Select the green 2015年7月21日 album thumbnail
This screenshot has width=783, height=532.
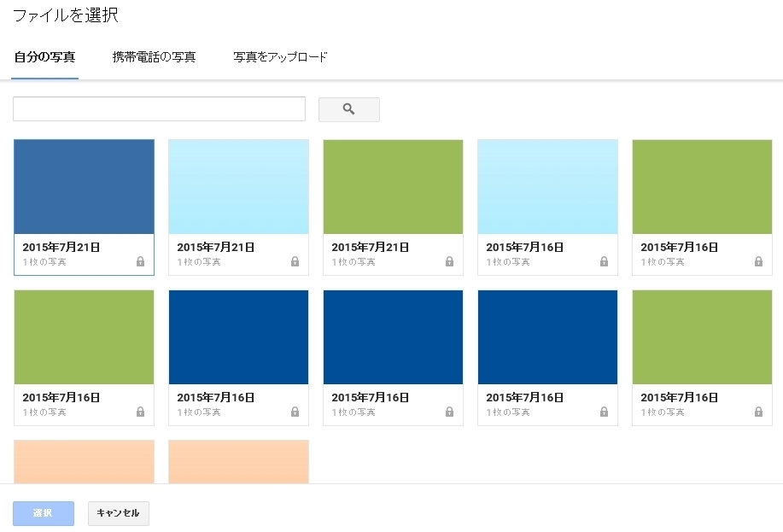coord(393,187)
